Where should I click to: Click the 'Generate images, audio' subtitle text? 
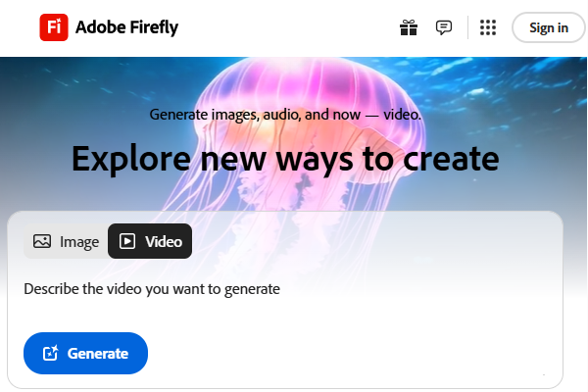(285, 115)
